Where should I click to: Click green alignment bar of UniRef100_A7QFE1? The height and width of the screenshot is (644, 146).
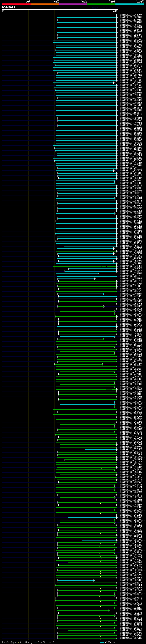click(85, 266)
